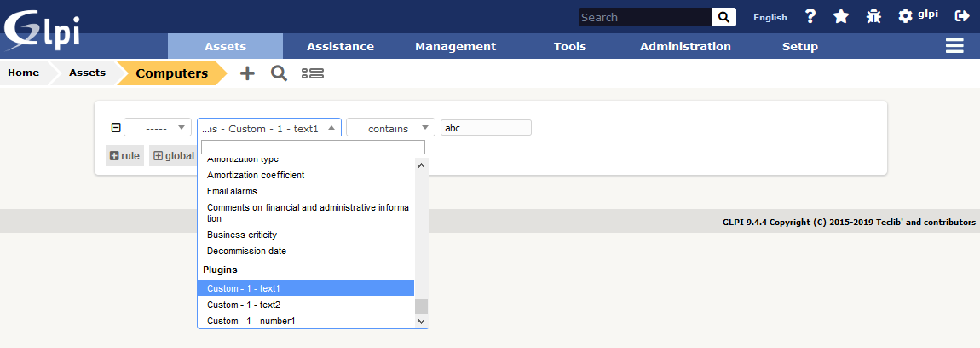Close the Custom - 1 - text1 field dropdown
Screen dimensions: 980x348
pyautogui.click(x=269, y=128)
